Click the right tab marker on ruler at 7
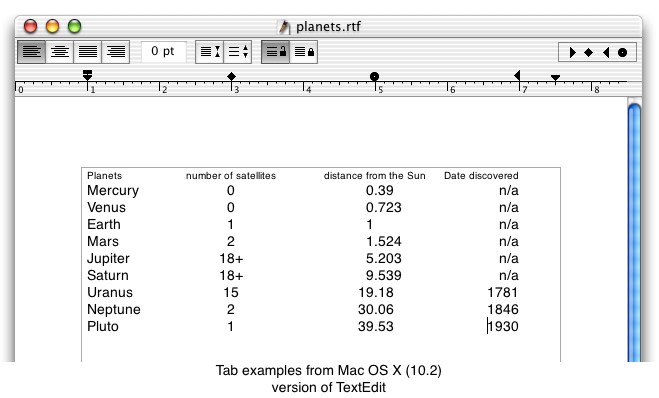 pyautogui.click(x=517, y=75)
